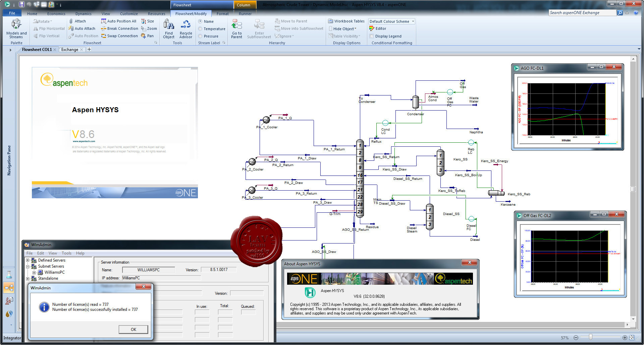Enable the Display Legend checkbox
This screenshot has height=345, width=644.
[372, 36]
